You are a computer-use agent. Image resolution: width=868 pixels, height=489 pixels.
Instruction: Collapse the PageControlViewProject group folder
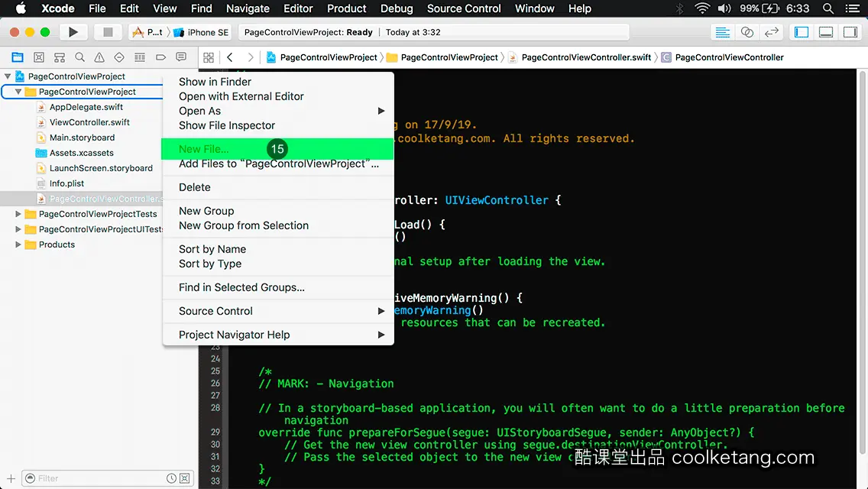(x=18, y=92)
